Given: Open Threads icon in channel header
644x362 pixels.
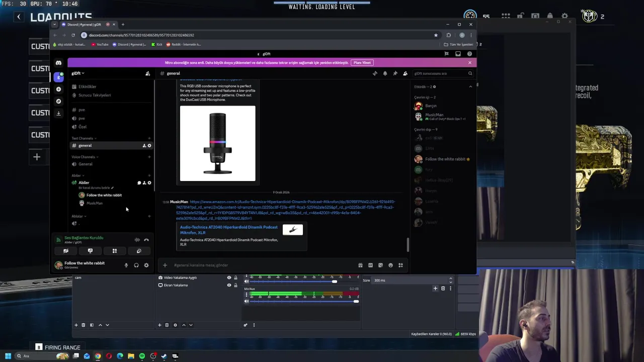Looking at the screenshot, I should coord(375,73).
